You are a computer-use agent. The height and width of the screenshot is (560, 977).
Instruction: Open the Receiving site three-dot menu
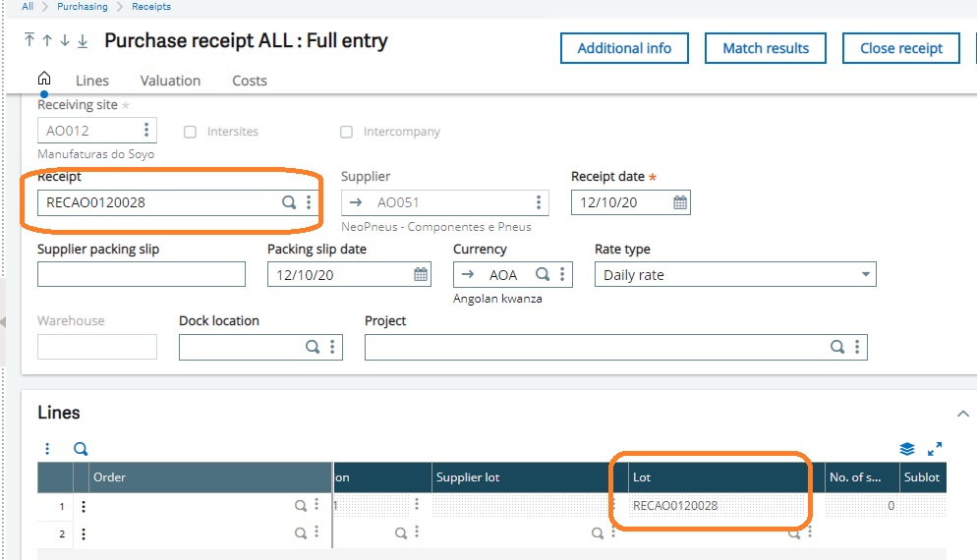pyautogui.click(x=146, y=130)
